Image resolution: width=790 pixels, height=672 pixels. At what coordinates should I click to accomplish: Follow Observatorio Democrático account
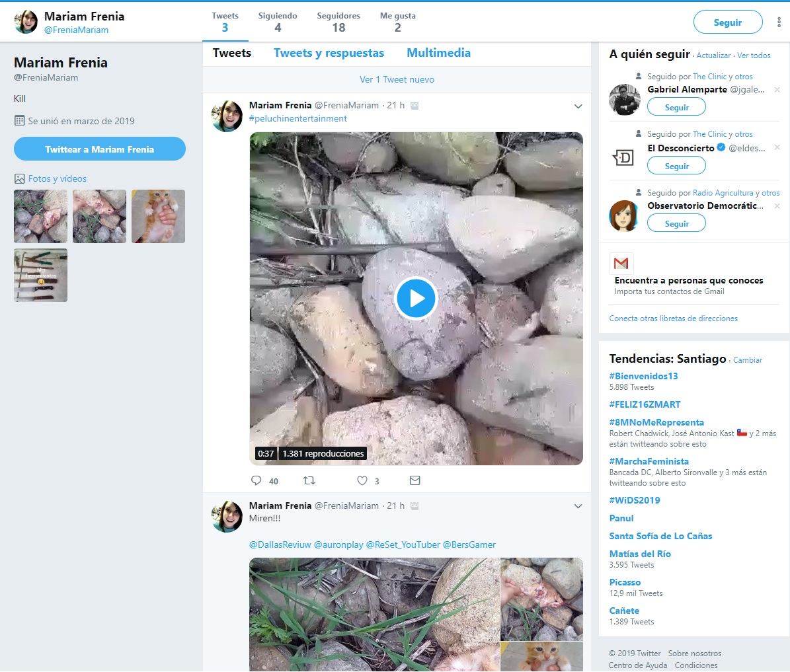(x=676, y=224)
